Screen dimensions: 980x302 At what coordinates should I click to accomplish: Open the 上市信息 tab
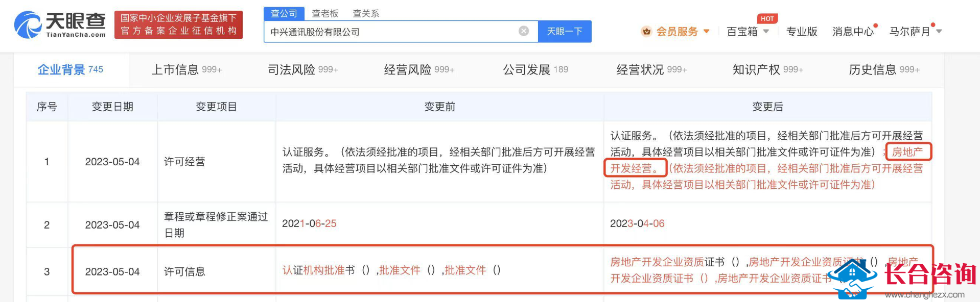[186, 70]
